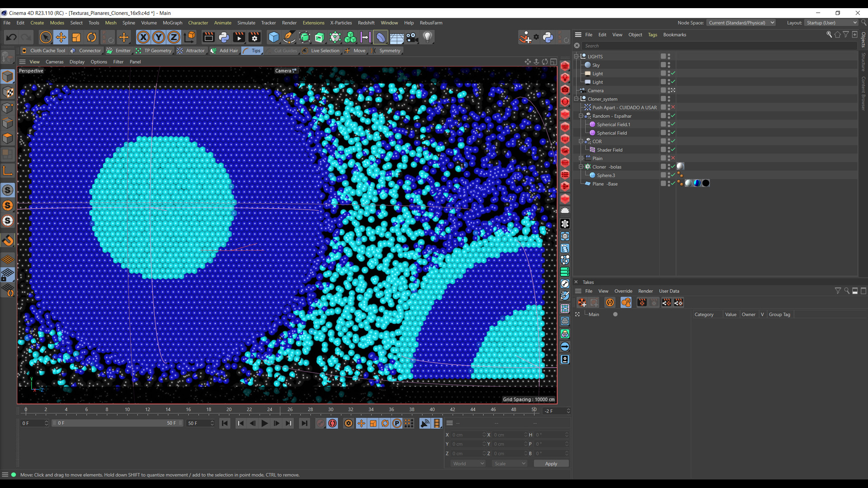The width and height of the screenshot is (868, 488).
Task: Click the Apply button
Action: coord(551,464)
